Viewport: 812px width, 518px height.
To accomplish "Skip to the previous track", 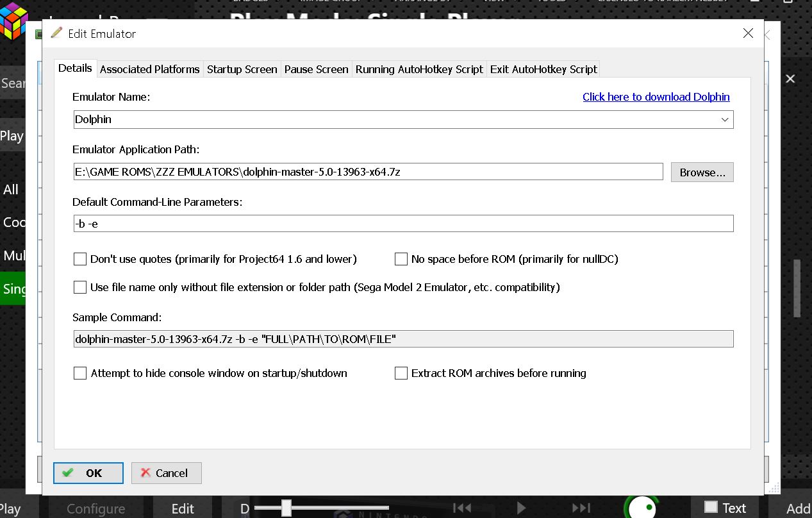I will point(462,508).
